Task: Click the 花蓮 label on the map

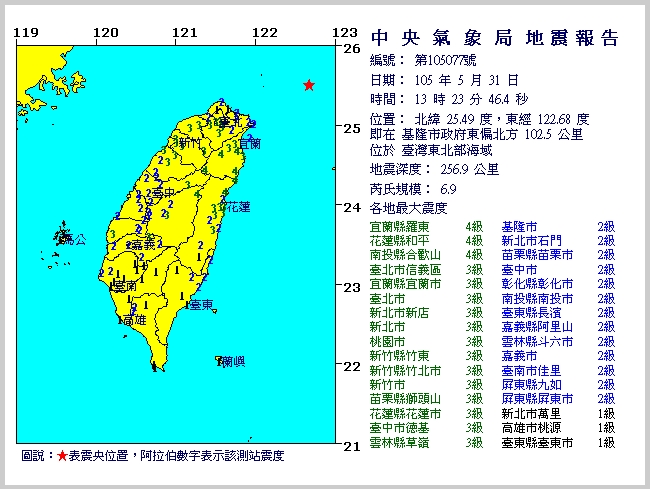Action: pos(238,207)
